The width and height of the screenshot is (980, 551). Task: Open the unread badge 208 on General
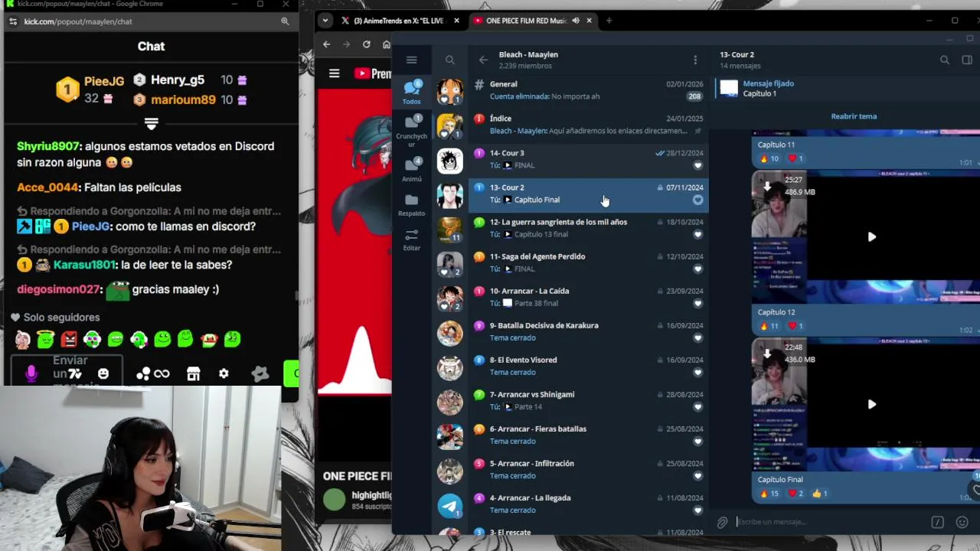[x=694, y=96]
